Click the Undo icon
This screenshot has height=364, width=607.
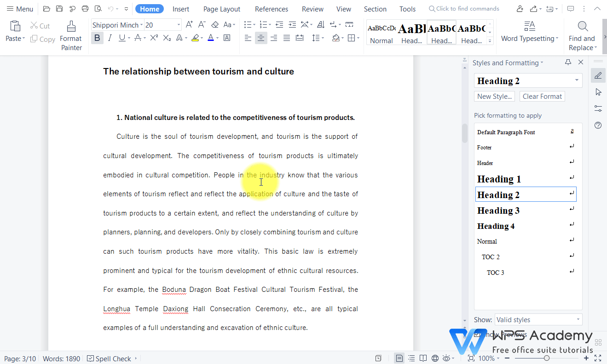(110, 8)
